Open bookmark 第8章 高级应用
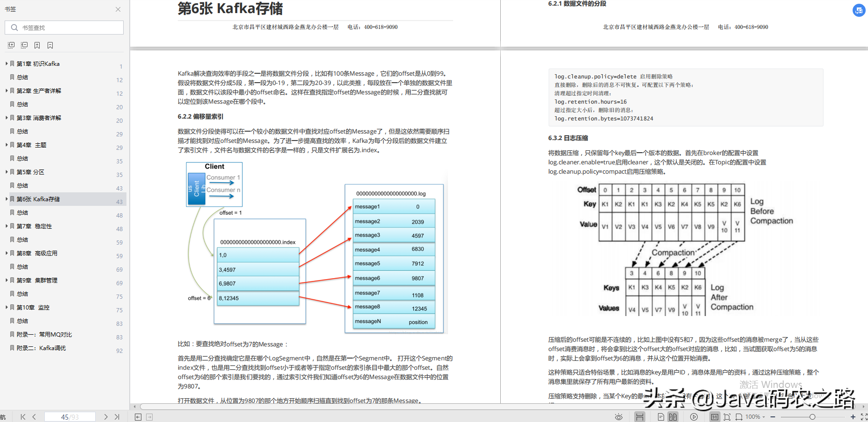This screenshot has width=868, height=422. point(37,253)
